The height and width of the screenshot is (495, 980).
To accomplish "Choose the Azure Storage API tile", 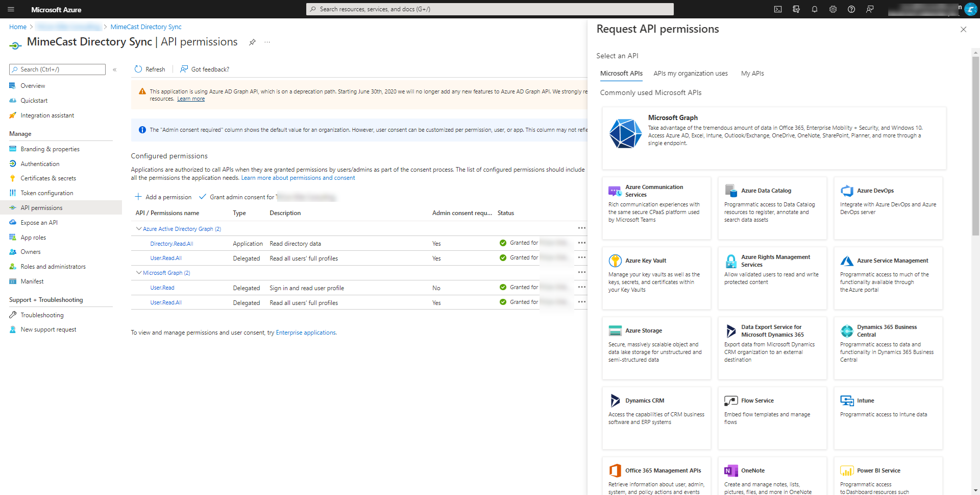I will pyautogui.click(x=656, y=348).
